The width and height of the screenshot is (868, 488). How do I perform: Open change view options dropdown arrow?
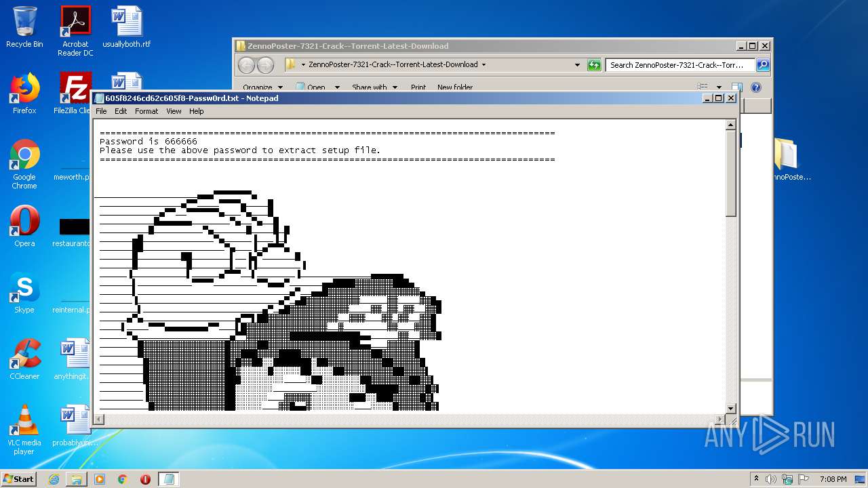pyautogui.click(x=719, y=87)
